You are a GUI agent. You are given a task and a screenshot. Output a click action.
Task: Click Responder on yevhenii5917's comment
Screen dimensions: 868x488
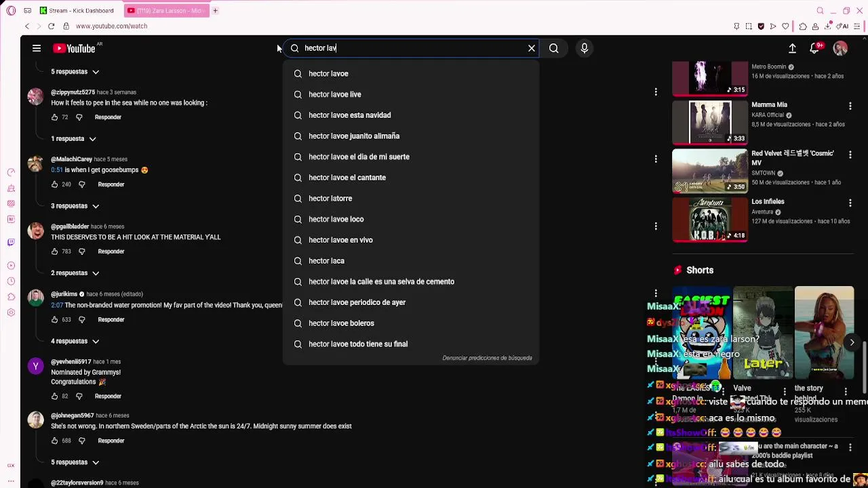point(108,396)
